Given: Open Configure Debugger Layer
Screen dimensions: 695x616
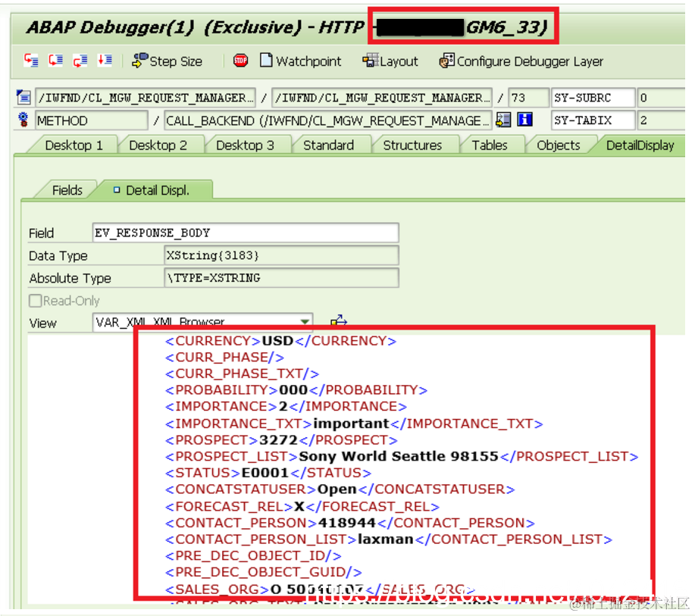Looking at the screenshot, I should click(x=521, y=61).
